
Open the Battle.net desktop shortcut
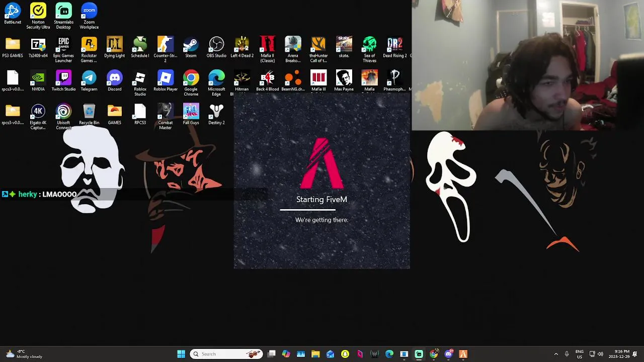click(x=13, y=14)
